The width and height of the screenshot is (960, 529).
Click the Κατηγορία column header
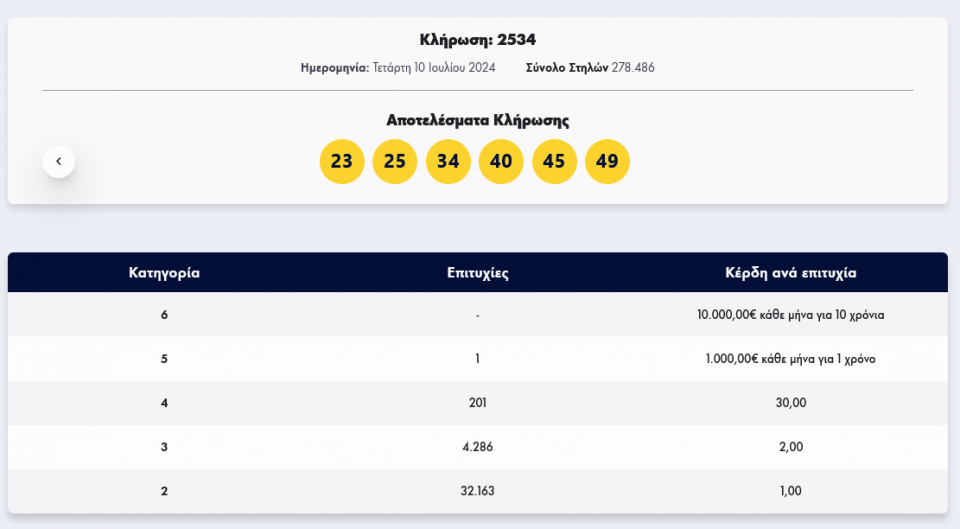pyautogui.click(x=164, y=273)
